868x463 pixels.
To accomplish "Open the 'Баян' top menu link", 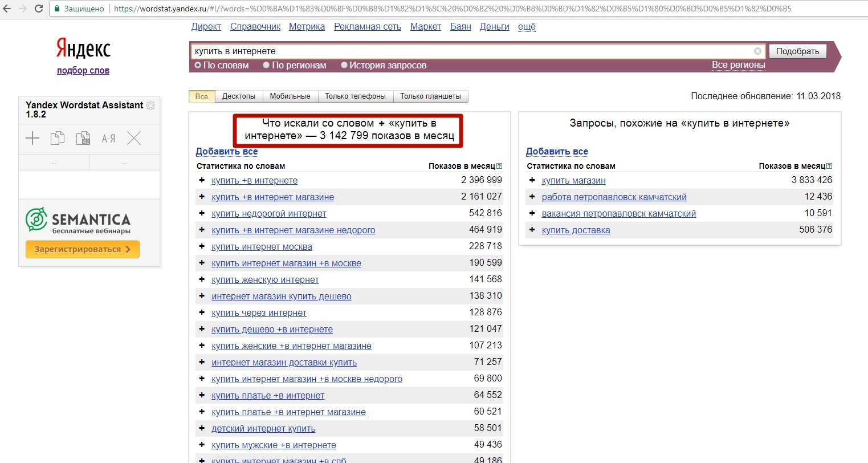I will tap(461, 27).
